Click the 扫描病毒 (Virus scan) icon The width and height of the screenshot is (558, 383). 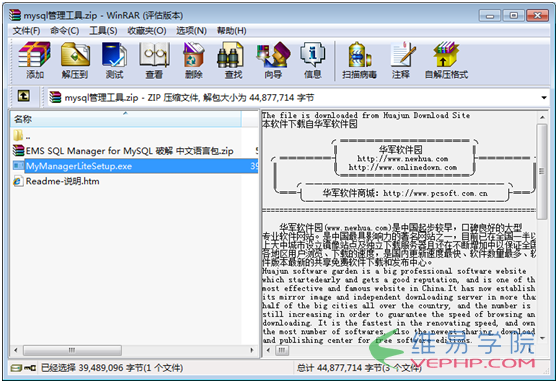coord(359,60)
